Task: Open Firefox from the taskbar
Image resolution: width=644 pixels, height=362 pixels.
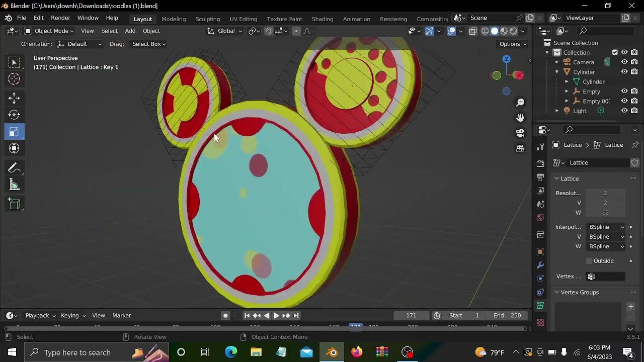Action: pyautogui.click(x=357, y=352)
